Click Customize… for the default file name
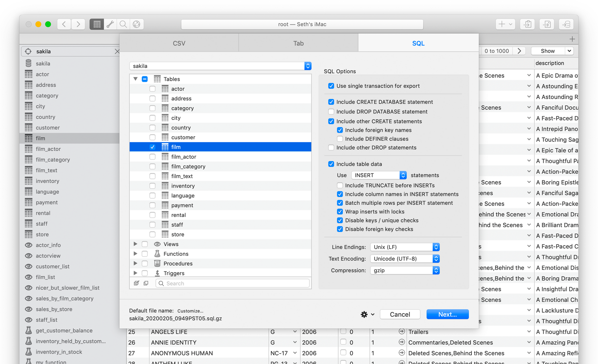The width and height of the screenshot is (598, 364). [190, 311]
